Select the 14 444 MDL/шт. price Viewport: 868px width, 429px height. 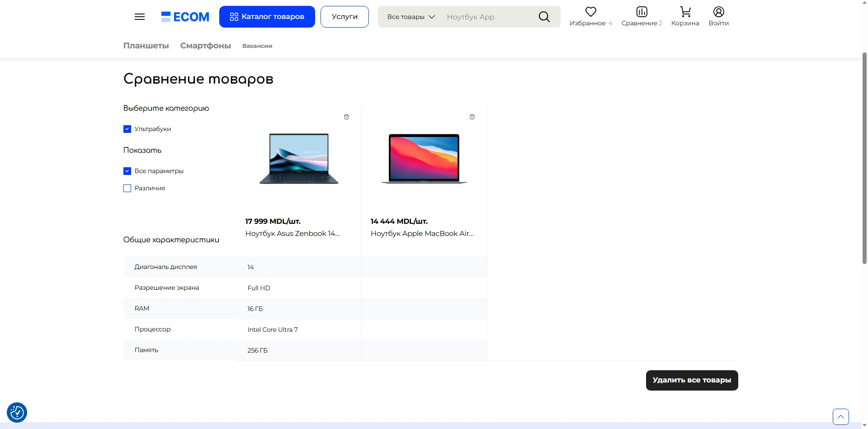[399, 221]
